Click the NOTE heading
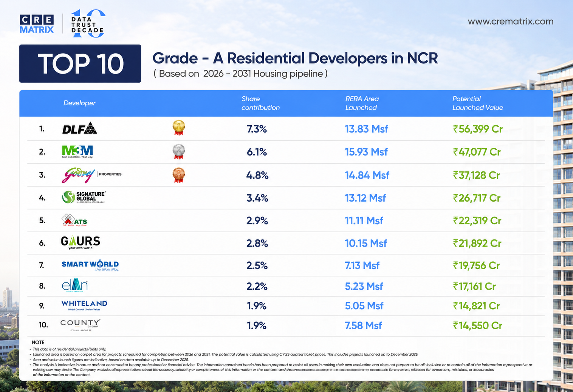Screen dimensions: 573x392 click(x=38, y=342)
